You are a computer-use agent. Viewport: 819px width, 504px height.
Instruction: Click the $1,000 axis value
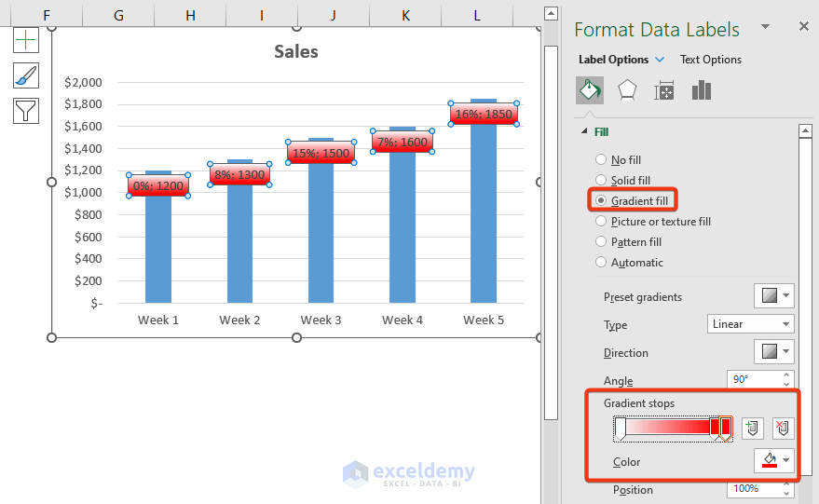83,192
